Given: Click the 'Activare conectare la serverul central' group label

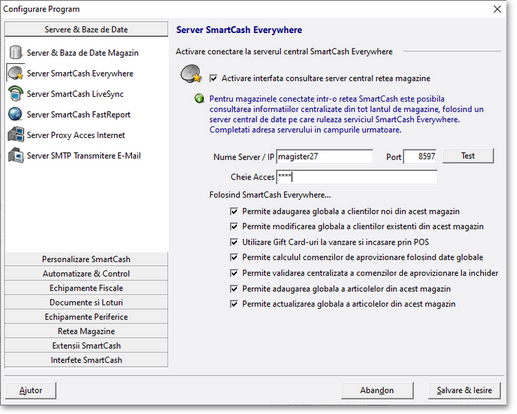Looking at the screenshot, I should tap(284, 52).
